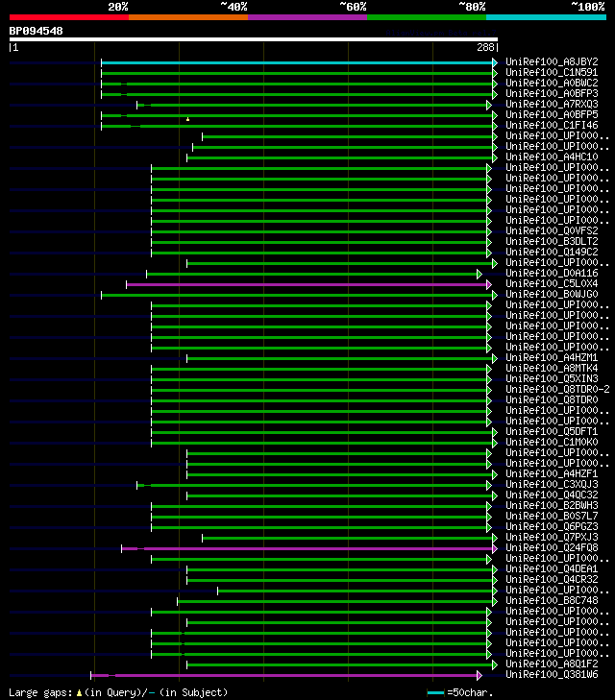Click the query end position 288 label

point(486,47)
